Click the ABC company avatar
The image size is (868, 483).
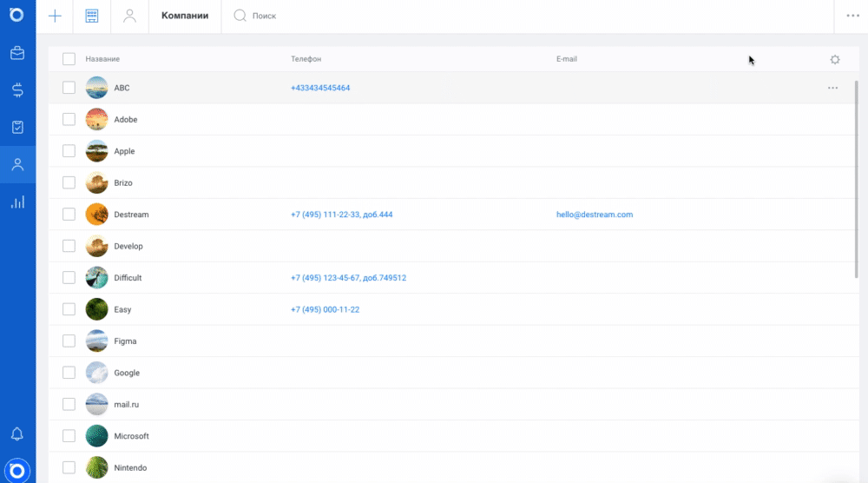coord(97,88)
